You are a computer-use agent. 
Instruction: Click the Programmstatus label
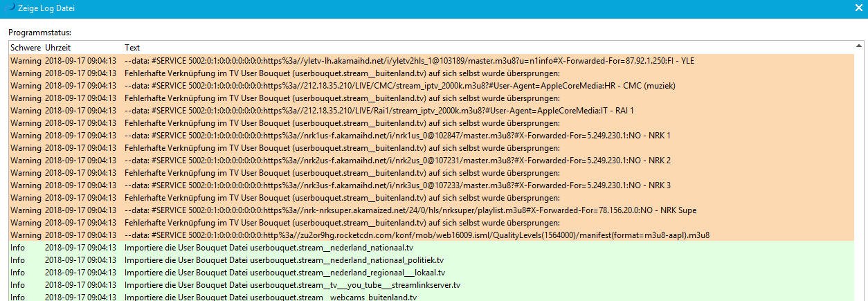click(39, 33)
